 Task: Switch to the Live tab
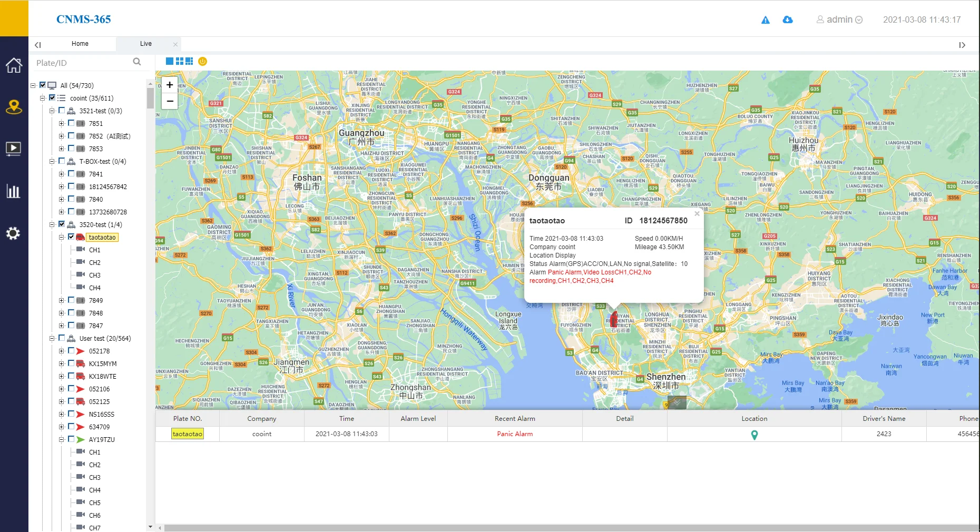[x=146, y=44]
